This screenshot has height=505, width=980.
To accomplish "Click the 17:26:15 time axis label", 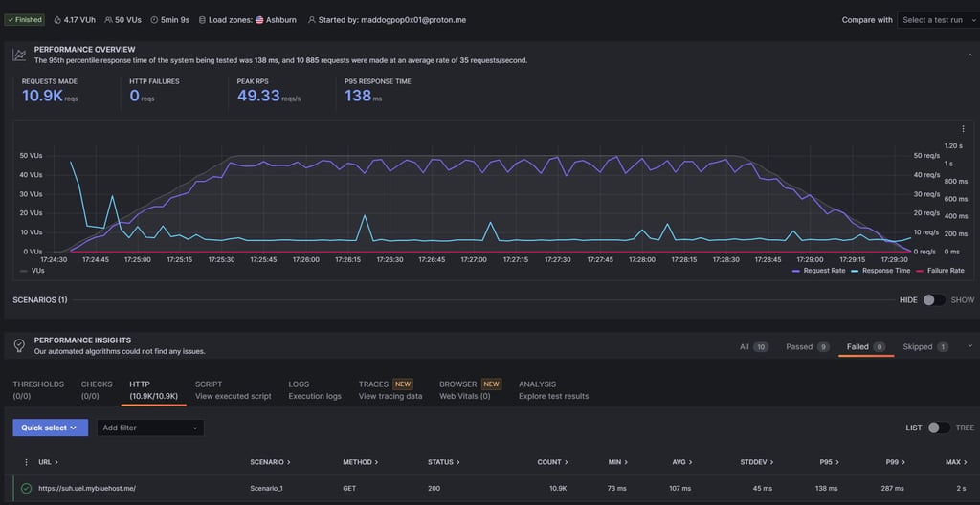I will pyautogui.click(x=348, y=259).
